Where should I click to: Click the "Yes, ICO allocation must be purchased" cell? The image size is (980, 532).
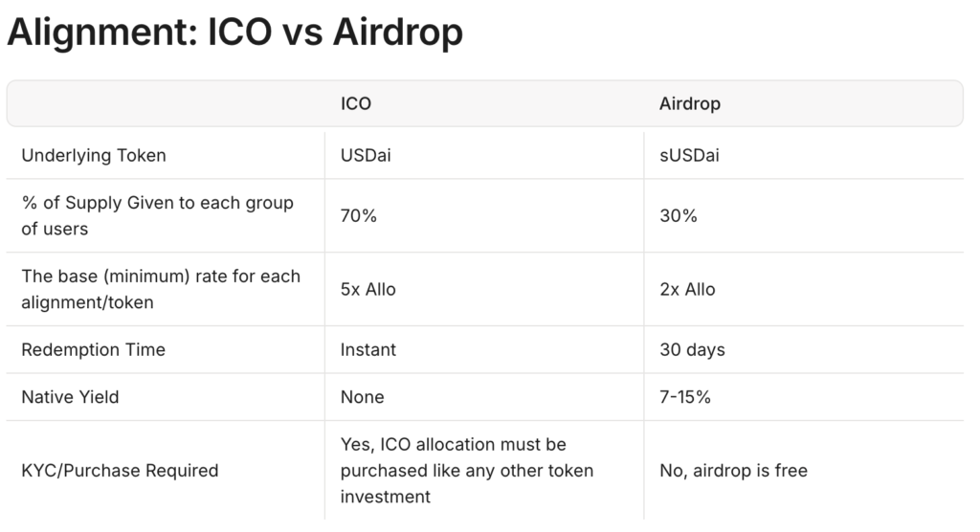coord(467,470)
